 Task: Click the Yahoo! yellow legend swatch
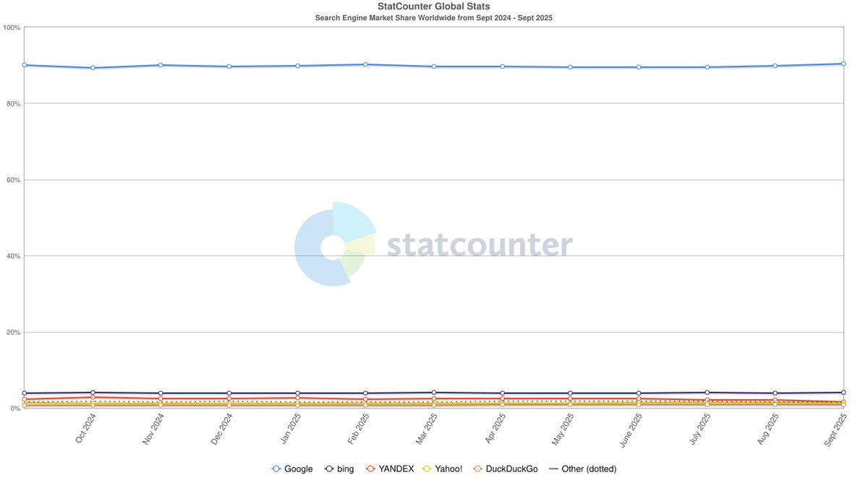[427, 469]
